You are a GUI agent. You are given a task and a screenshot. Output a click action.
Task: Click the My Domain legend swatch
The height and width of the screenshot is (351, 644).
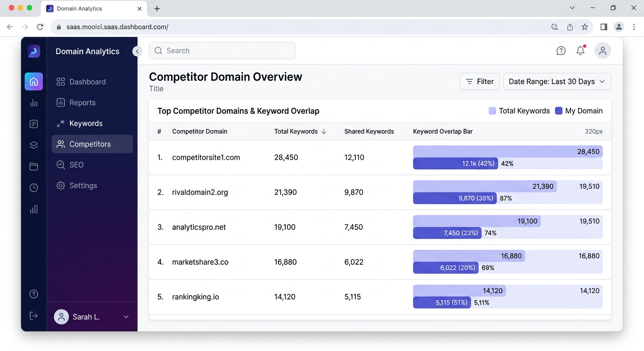[x=558, y=111]
